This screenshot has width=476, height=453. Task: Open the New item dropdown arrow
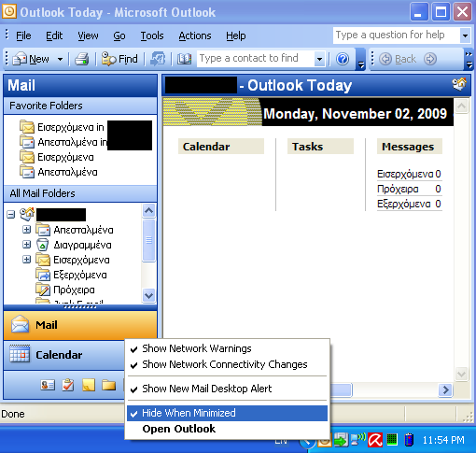(x=60, y=59)
